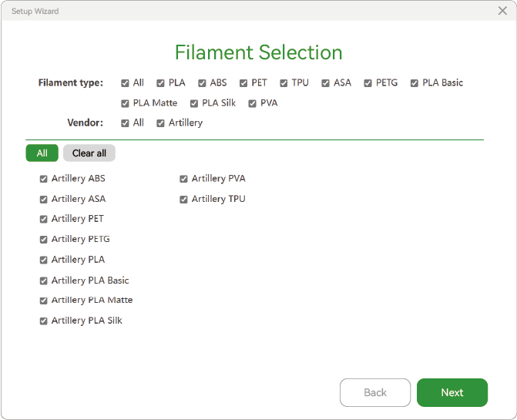
Task: Uncheck the Vendor All checkbox
Action: tap(125, 123)
